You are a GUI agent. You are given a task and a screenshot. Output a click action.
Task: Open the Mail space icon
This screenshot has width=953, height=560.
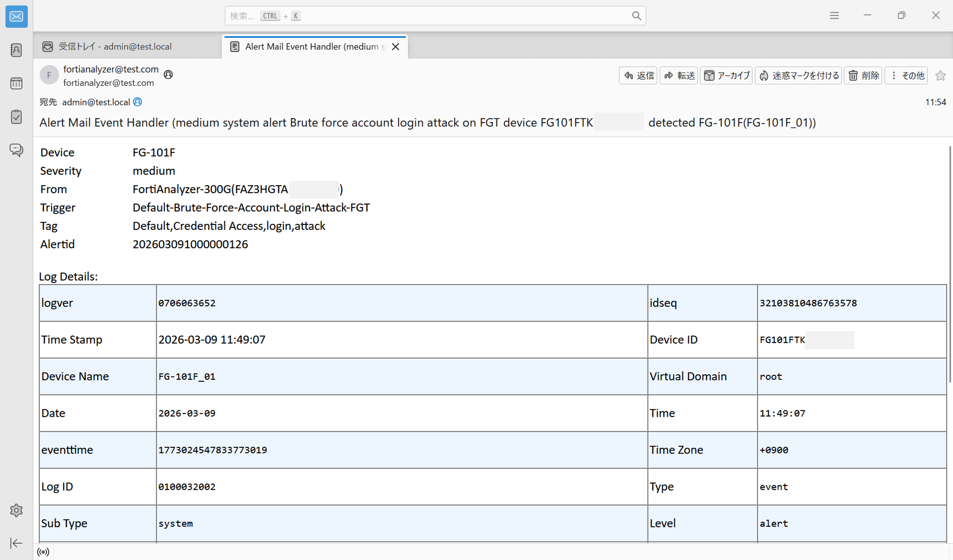(16, 16)
